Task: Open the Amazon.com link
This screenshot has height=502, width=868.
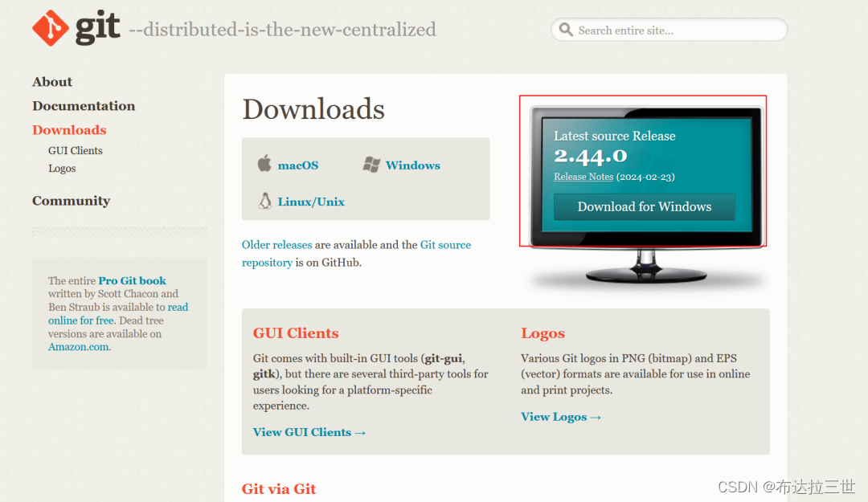Action: [x=79, y=347]
